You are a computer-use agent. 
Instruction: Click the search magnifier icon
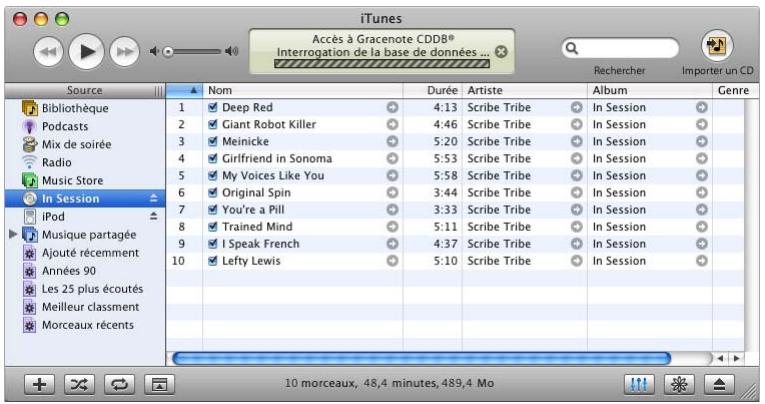point(572,48)
